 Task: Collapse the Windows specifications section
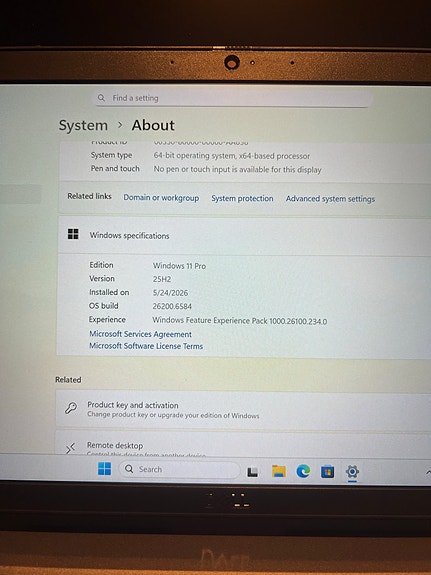pyautogui.click(x=245, y=236)
